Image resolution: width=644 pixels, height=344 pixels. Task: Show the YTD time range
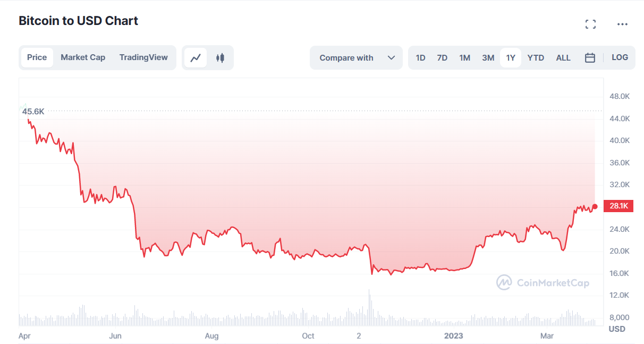pos(536,58)
